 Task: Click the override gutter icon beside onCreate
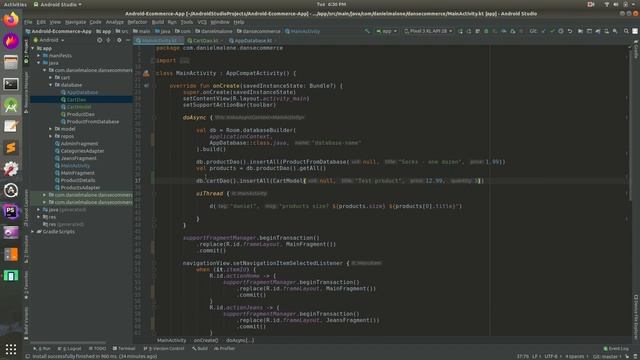[x=146, y=86]
